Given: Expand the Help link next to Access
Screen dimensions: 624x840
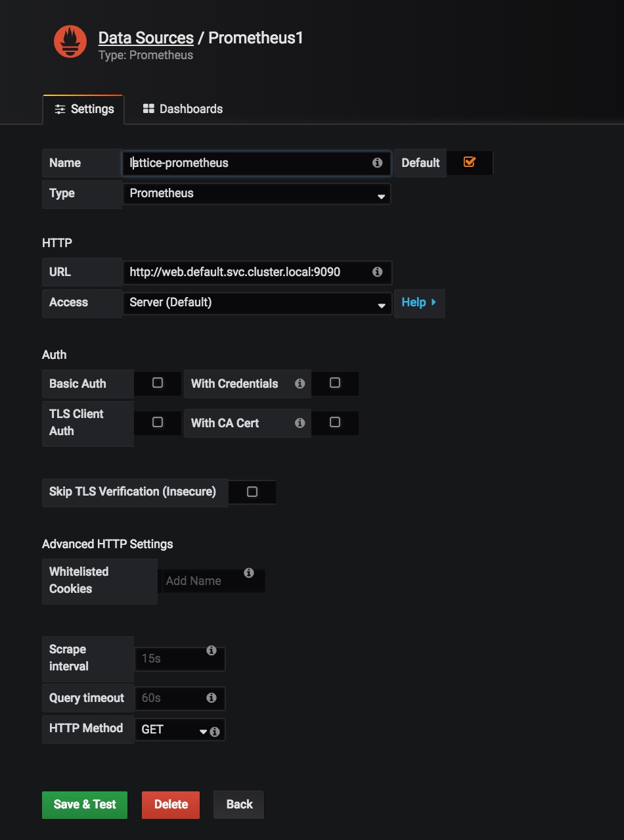Looking at the screenshot, I should (419, 302).
